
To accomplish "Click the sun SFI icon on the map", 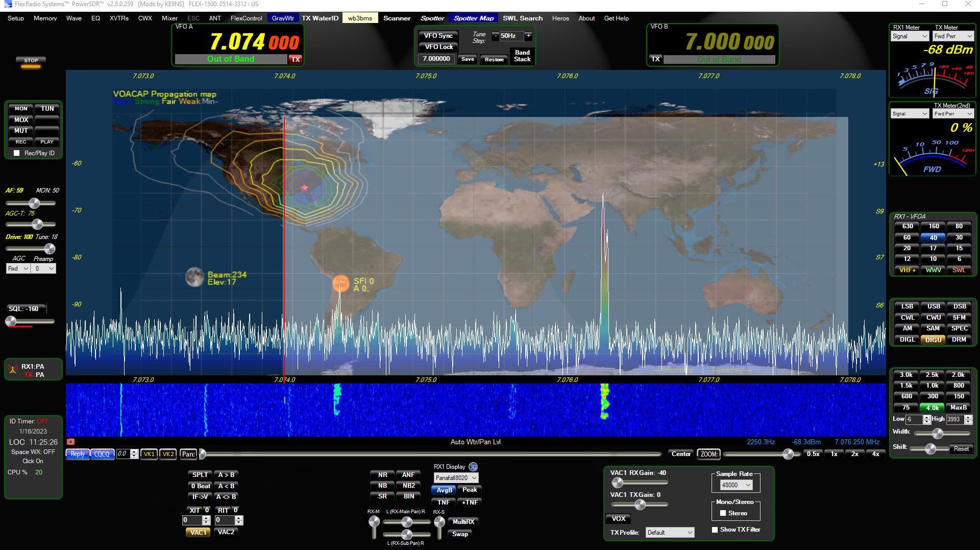I will coord(340,283).
